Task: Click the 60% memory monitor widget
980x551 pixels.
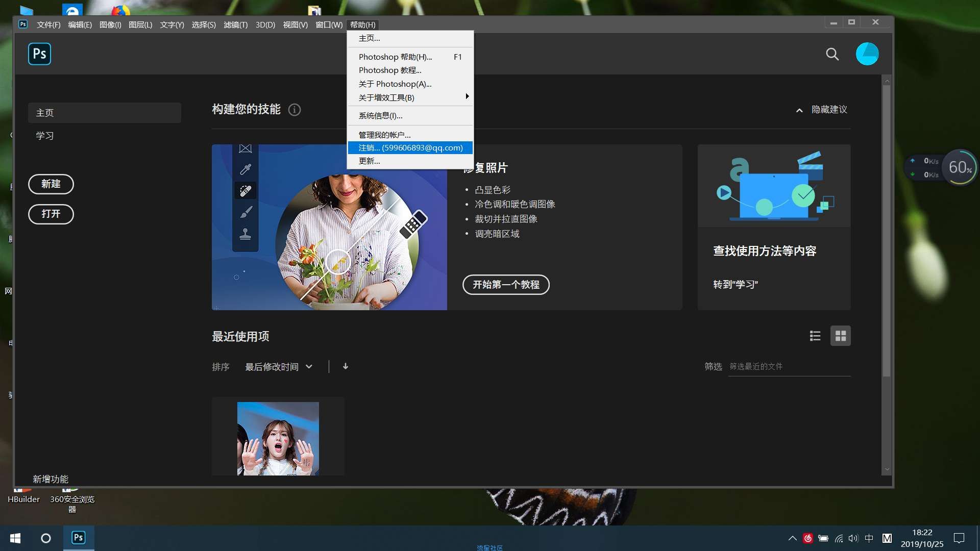Action: (x=959, y=167)
